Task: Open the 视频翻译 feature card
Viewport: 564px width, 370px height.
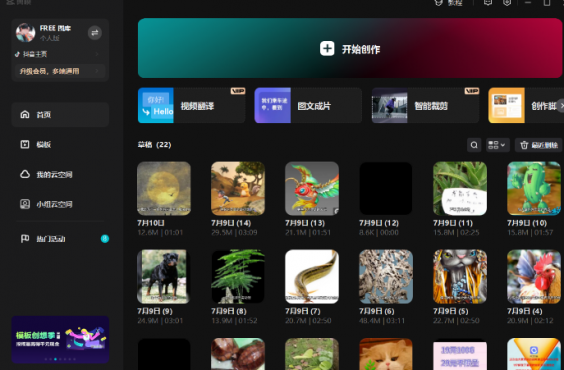Action: click(x=192, y=105)
